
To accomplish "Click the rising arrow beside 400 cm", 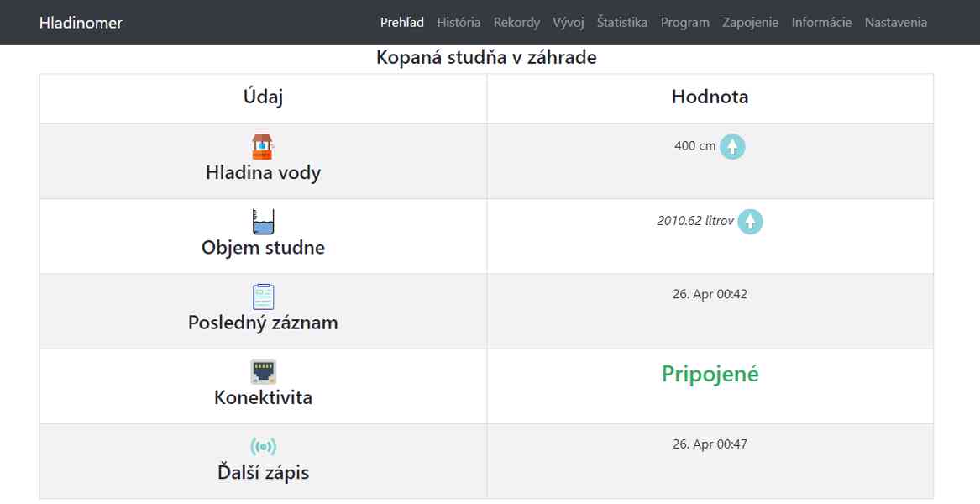I will click(x=731, y=146).
